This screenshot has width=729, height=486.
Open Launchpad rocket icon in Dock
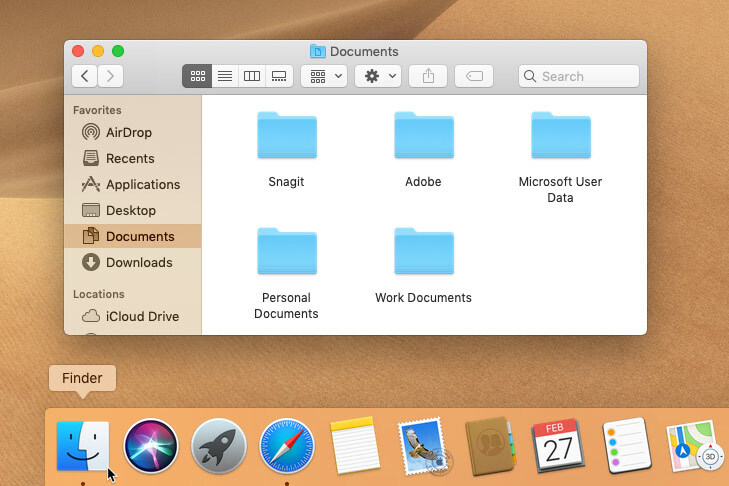[x=219, y=446]
